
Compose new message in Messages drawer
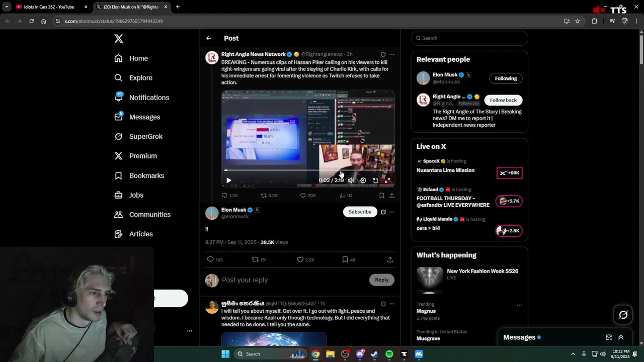(x=609, y=337)
